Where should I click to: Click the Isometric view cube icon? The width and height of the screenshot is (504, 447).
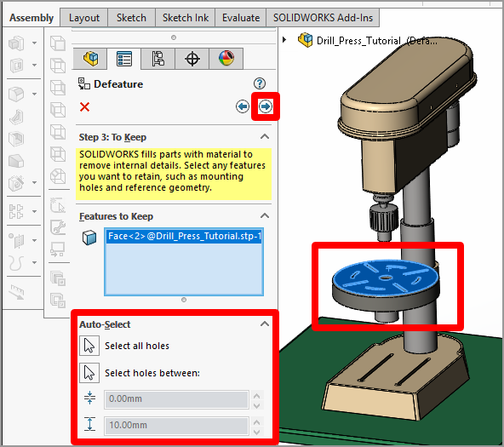click(x=58, y=176)
